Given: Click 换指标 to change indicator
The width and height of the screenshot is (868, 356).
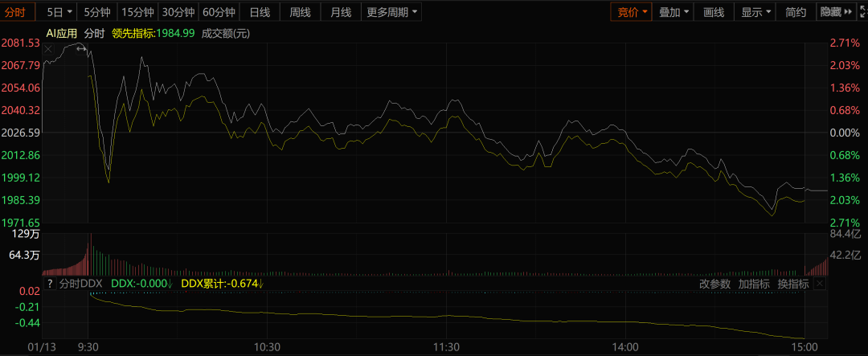Looking at the screenshot, I should pyautogui.click(x=792, y=284).
